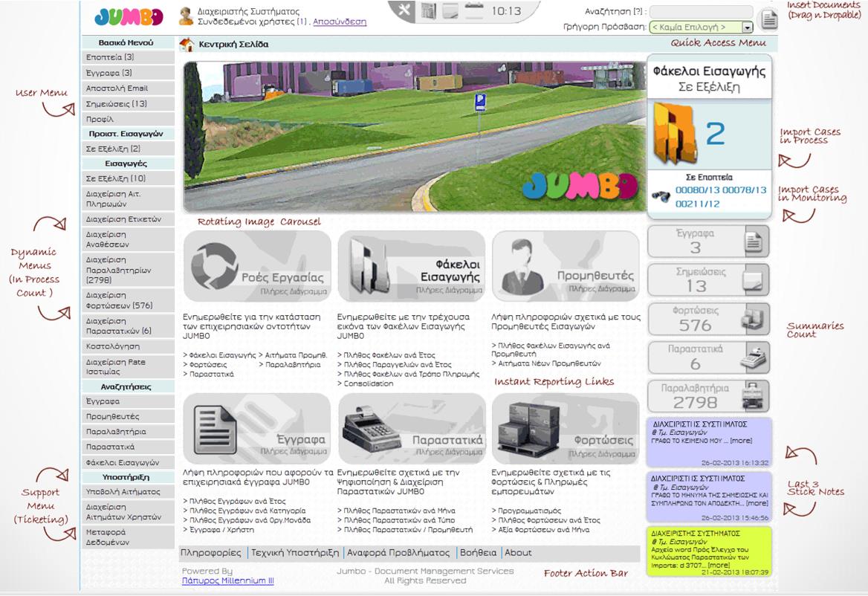Click the Φορτώσεις 576 summary card
This screenshot has height=596, width=868.
[x=708, y=319]
